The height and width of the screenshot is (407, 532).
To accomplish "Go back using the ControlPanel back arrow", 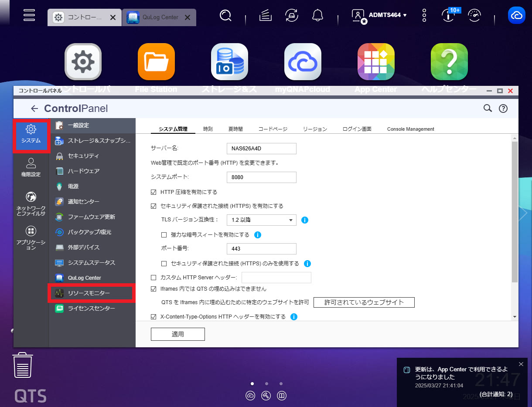I will (x=34, y=109).
